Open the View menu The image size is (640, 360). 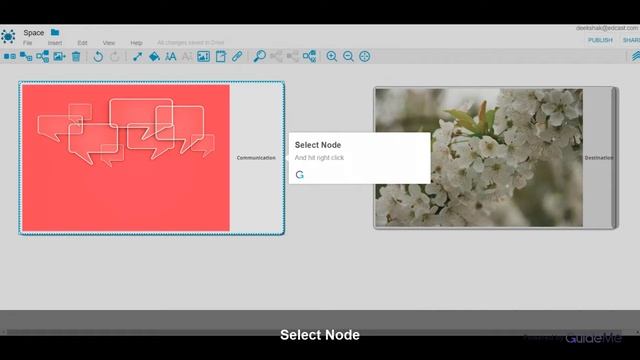point(109,43)
